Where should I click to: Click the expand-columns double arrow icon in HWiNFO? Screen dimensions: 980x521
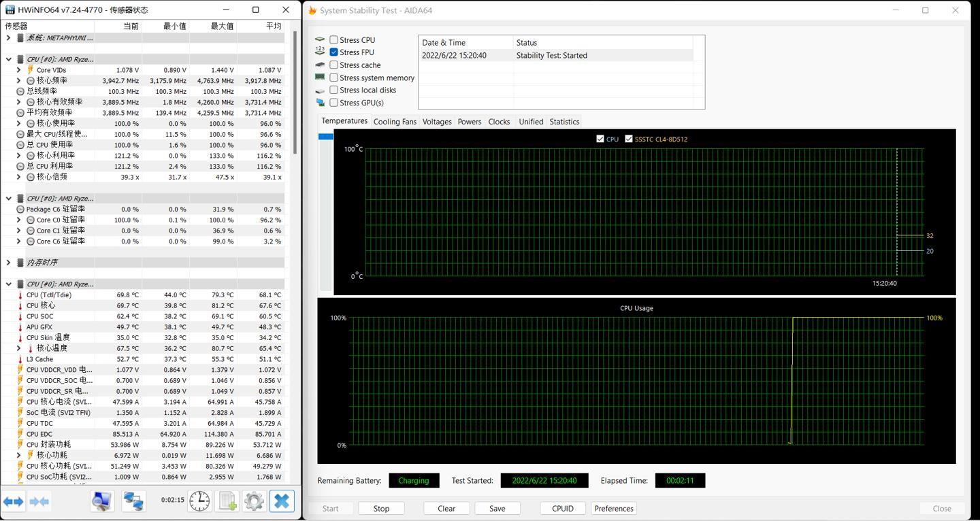click(14, 502)
